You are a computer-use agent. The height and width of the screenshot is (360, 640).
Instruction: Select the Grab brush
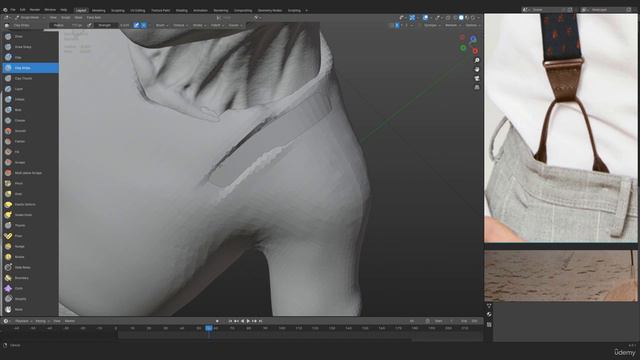[x=30, y=194]
